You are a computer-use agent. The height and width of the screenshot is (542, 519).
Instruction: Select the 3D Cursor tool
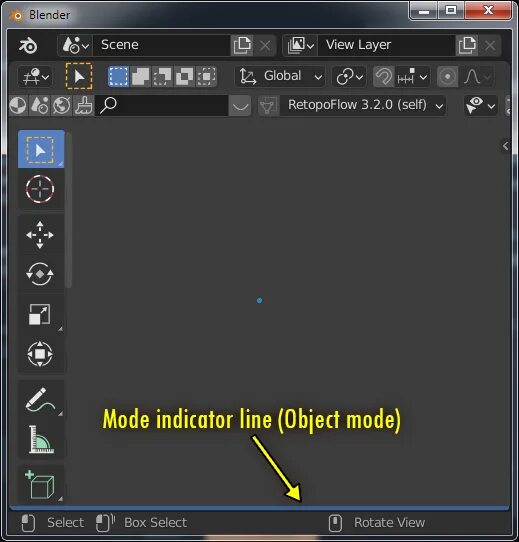(40, 189)
